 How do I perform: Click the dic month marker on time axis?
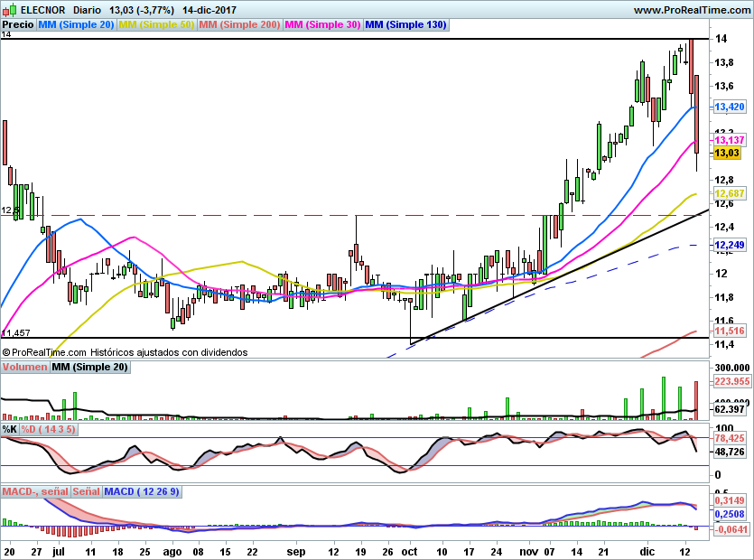tap(647, 552)
